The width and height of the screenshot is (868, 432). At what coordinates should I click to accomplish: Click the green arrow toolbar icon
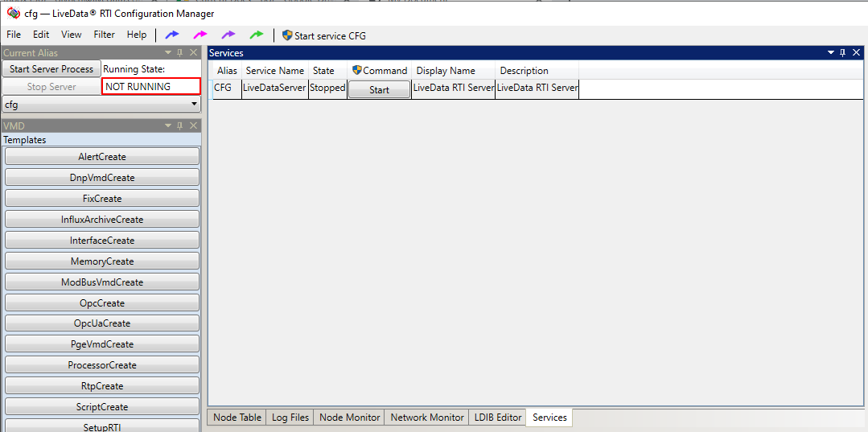257,35
